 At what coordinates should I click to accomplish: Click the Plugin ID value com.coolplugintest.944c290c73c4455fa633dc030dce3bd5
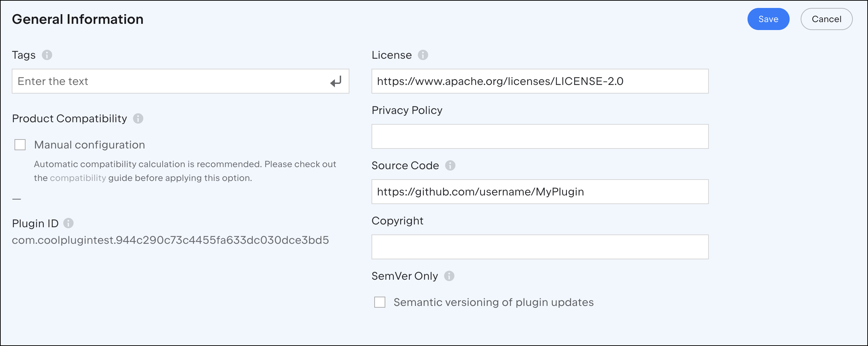pyautogui.click(x=171, y=240)
